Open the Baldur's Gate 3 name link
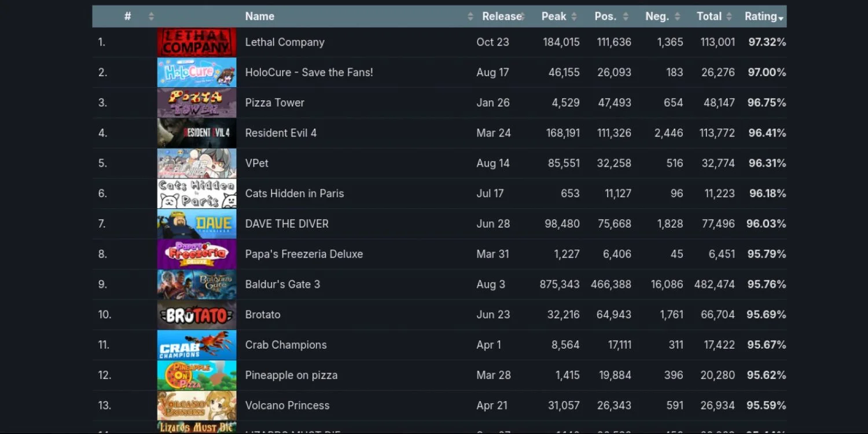 (x=282, y=284)
